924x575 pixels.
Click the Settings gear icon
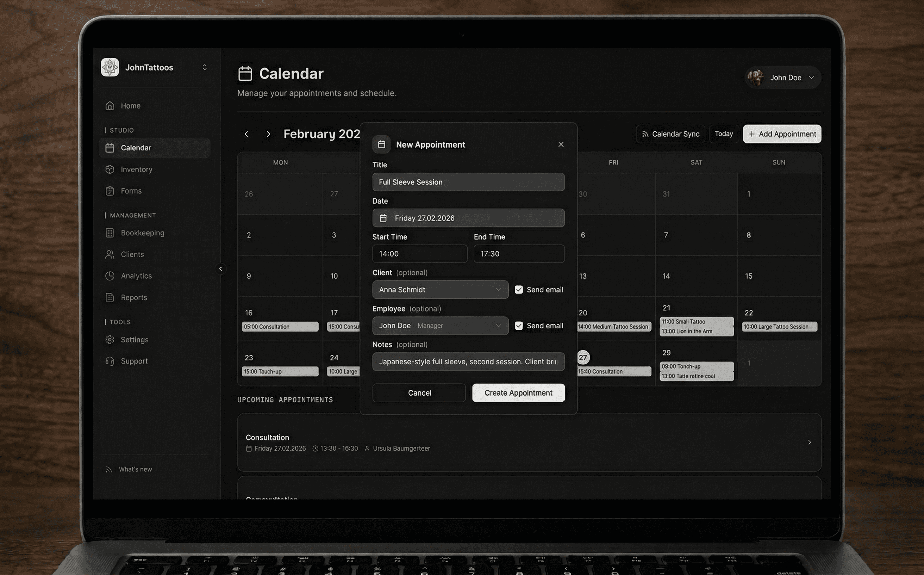(x=110, y=340)
